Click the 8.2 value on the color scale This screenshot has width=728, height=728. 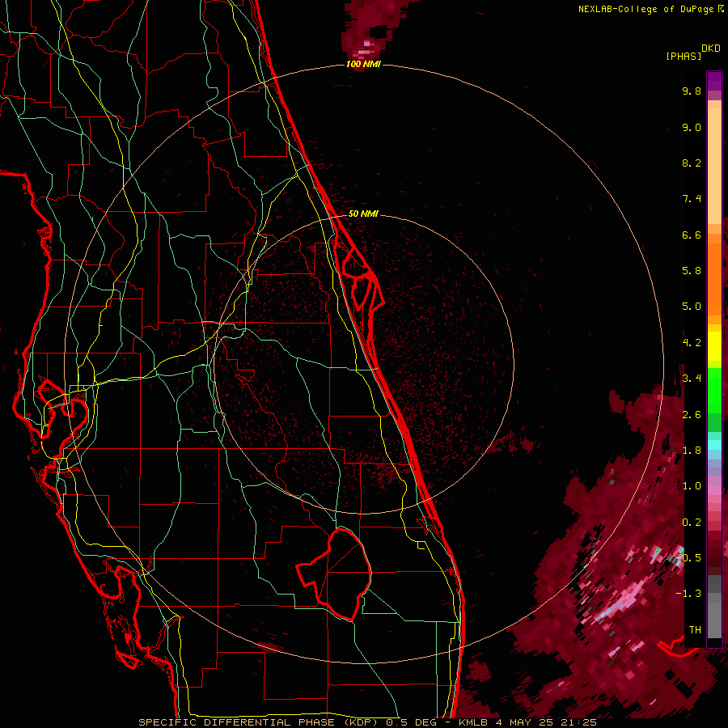tap(692, 163)
